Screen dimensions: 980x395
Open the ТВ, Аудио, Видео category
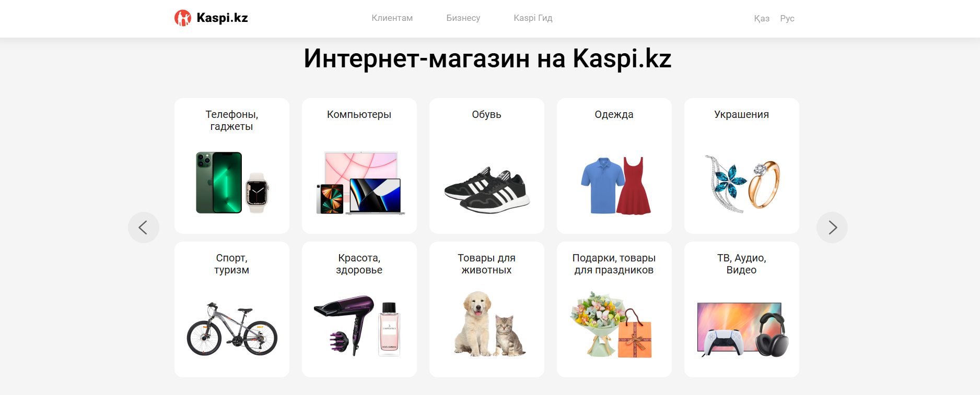tap(742, 309)
